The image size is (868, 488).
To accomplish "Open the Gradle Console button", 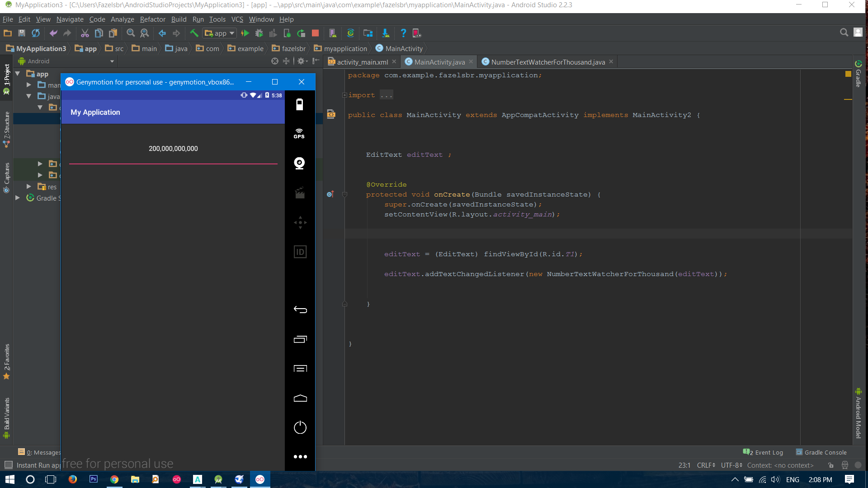I will pyautogui.click(x=821, y=452).
